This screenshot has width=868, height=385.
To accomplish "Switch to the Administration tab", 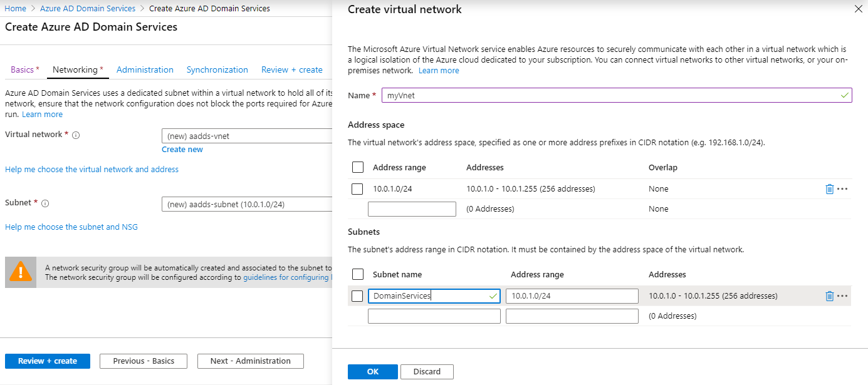I will pos(145,70).
